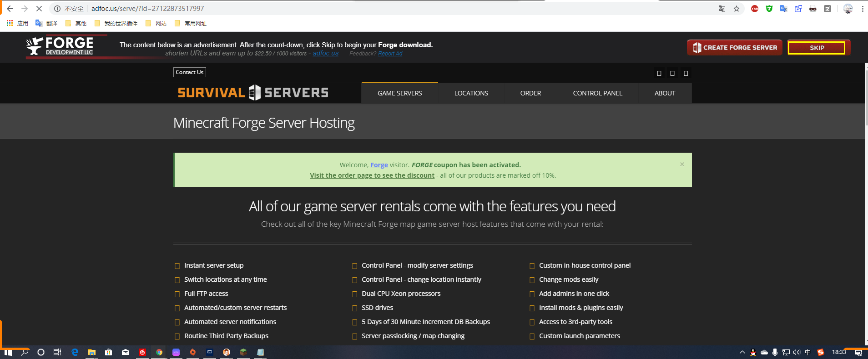Screen dimensions: 868x359
Task: Click the Survival Servers logo
Action: 253,93
